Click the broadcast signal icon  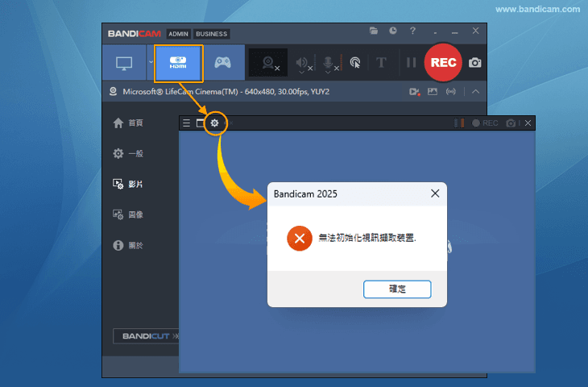tap(451, 92)
